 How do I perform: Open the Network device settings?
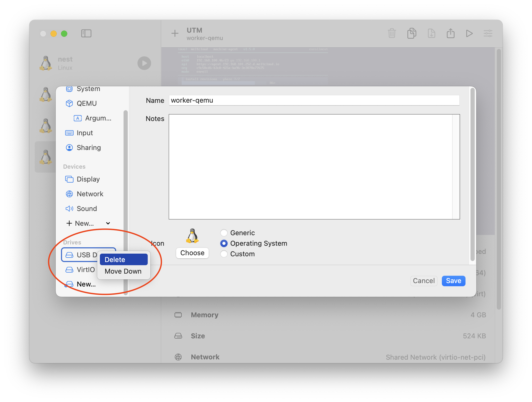90,194
